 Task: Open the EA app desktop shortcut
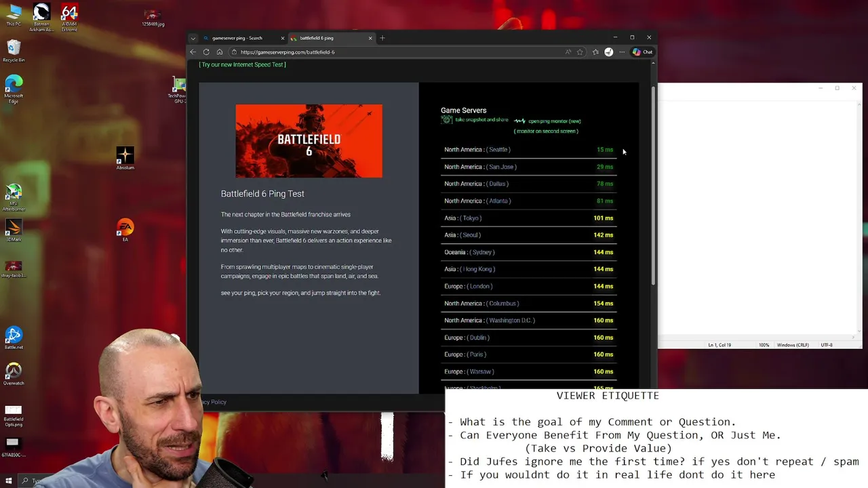125,230
